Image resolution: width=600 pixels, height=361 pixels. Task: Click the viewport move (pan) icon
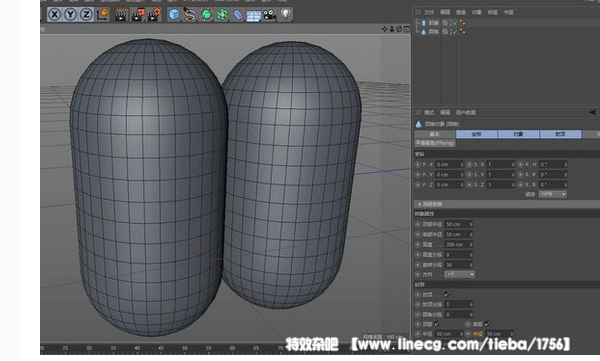pos(385,29)
